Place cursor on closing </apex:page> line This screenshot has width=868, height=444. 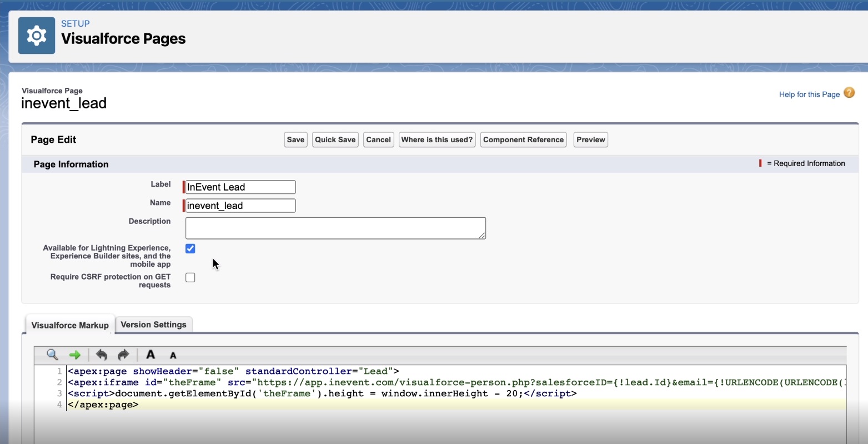pos(103,405)
